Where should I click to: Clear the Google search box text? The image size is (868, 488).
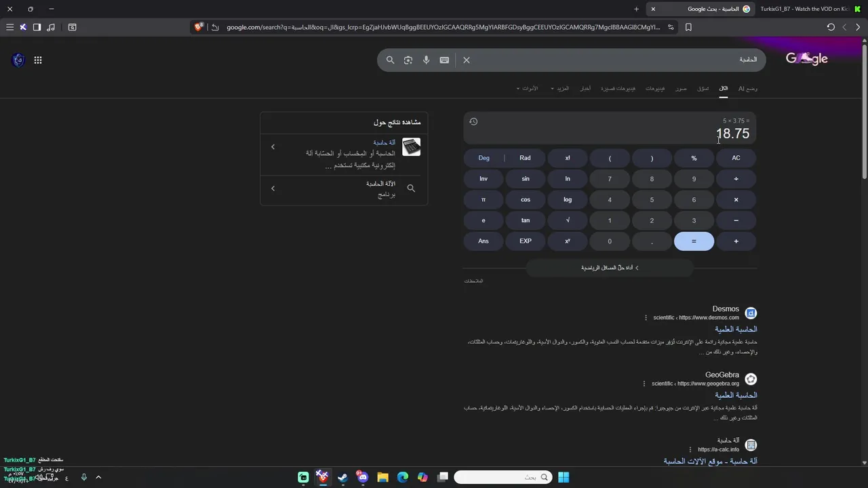point(467,60)
